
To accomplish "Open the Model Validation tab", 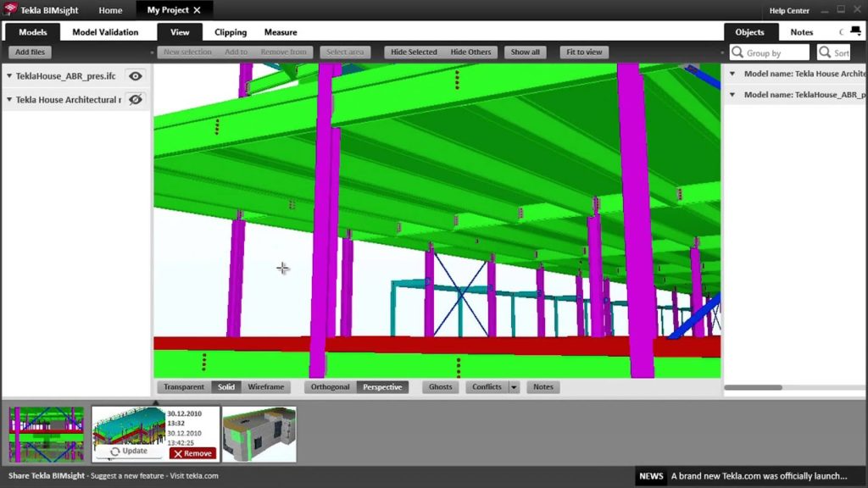I will click(x=105, y=32).
